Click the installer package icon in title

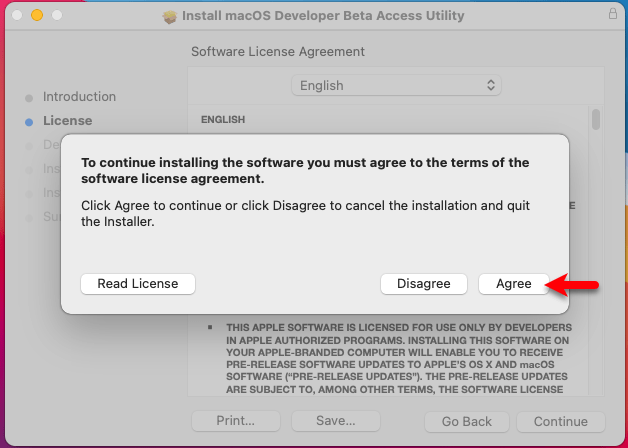tap(169, 16)
